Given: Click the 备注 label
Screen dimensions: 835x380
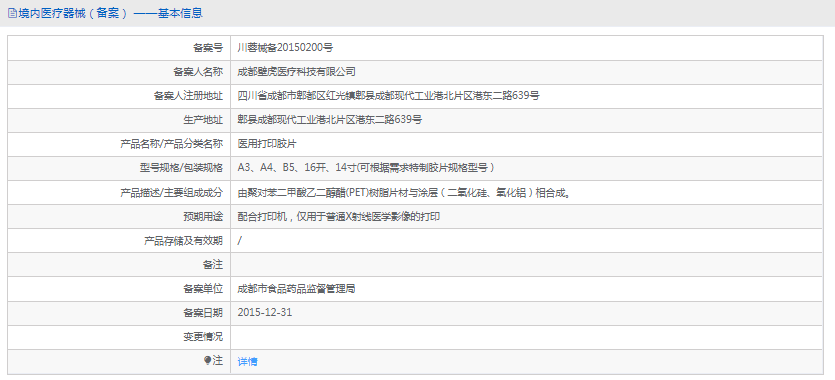Looking at the screenshot, I should coord(213,265).
